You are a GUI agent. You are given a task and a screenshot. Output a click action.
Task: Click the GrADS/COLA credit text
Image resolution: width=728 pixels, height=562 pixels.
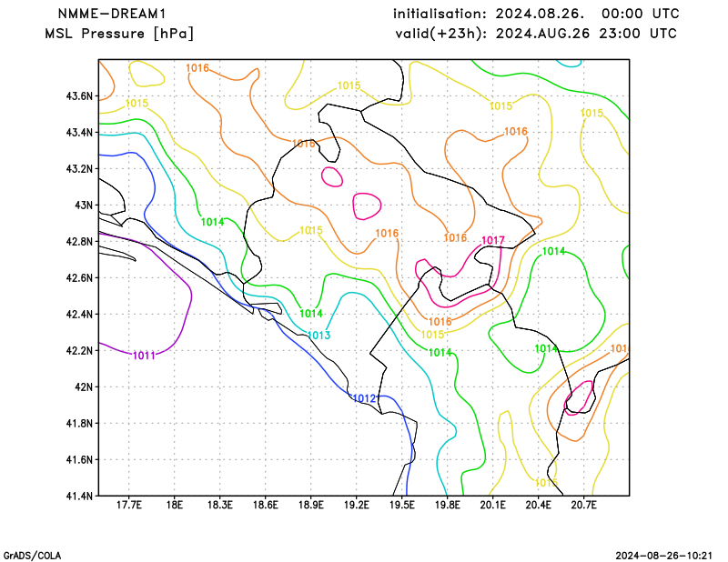(32, 556)
